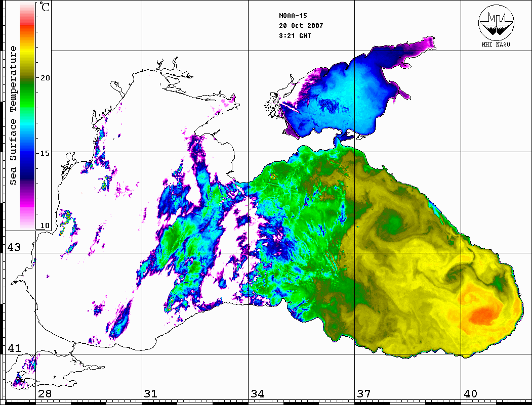Click the '3:21 GMT' time text
Image resolution: width=532 pixels, height=405 pixels.
295,36
